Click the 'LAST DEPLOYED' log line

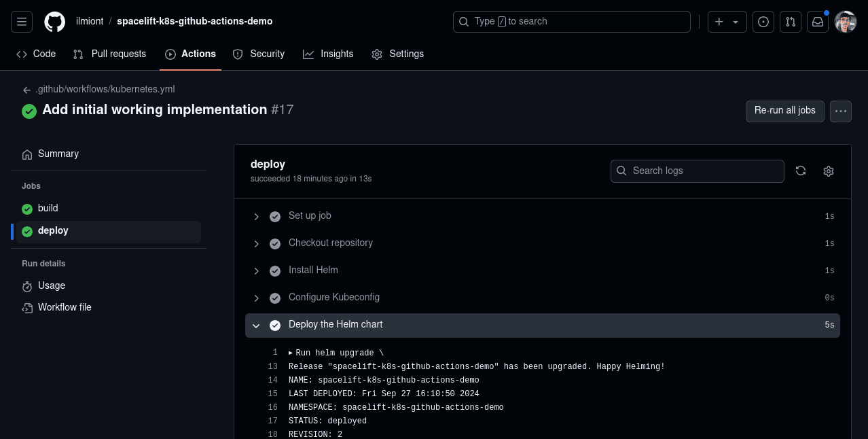pyautogui.click(x=384, y=393)
